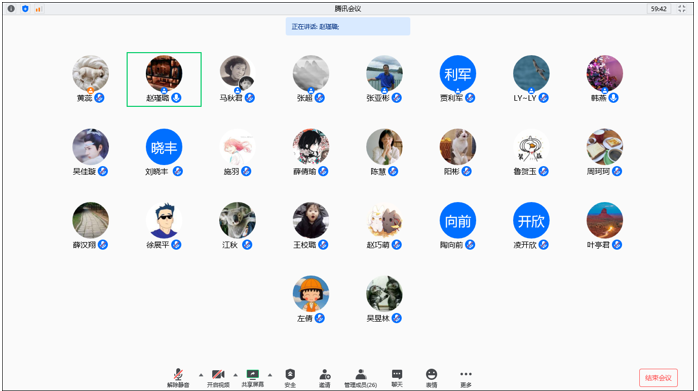Open the 邀请 invite icon
This screenshot has height=391, width=698.
[x=325, y=378]
